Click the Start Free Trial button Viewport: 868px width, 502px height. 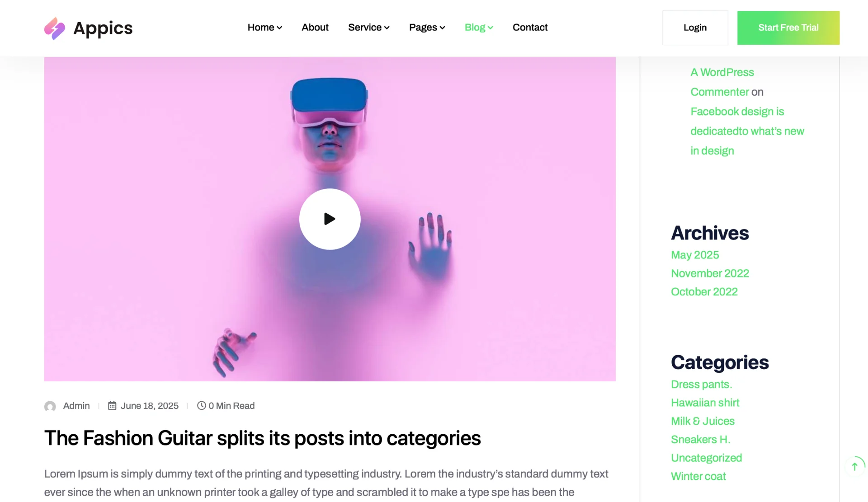tap(788, 28)
